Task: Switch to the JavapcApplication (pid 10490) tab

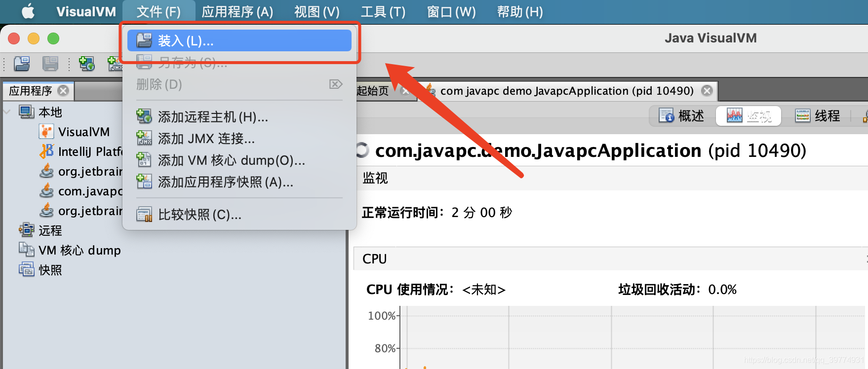Action: coord(567,91)
